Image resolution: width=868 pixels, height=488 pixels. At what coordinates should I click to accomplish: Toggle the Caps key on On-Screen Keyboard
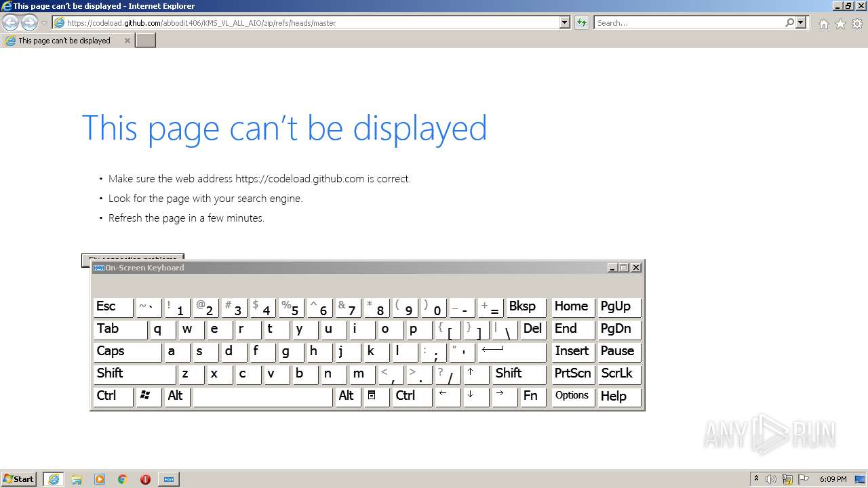coord(127,352)
